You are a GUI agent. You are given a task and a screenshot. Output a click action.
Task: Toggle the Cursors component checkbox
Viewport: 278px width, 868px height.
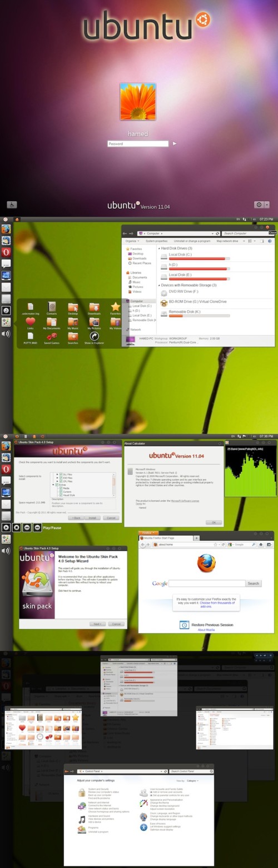(59, 491)
